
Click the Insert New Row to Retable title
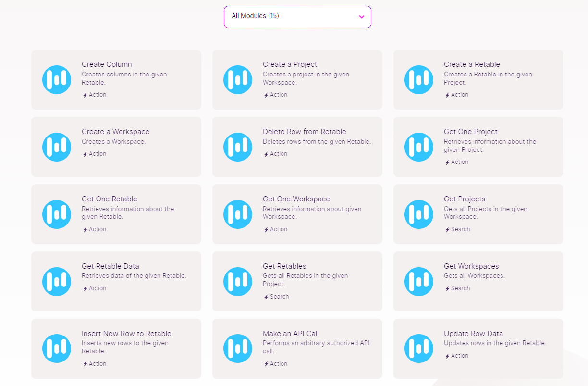pyautogui.click(x=126, y=334)
